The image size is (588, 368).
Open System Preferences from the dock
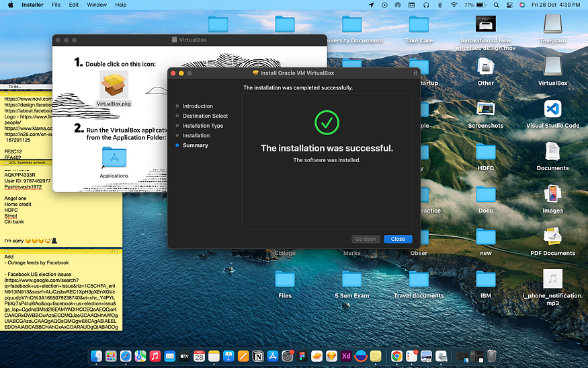(287, 356)
